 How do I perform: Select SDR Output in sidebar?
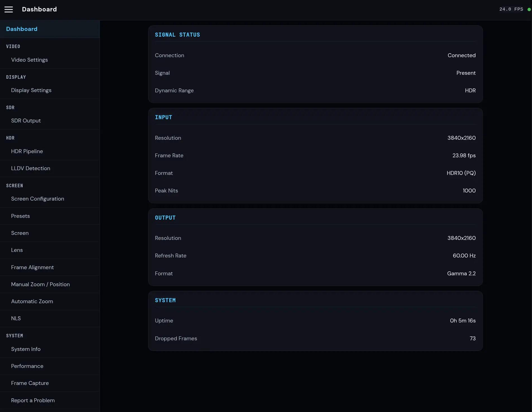[50, 121]
